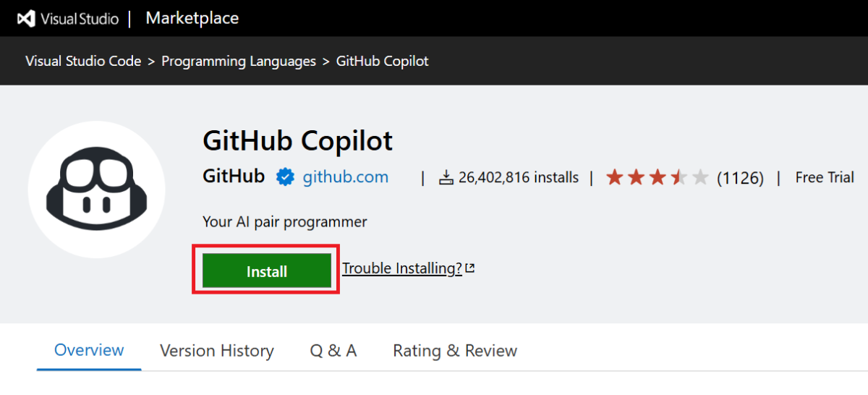Click the Visual Studio logo icon

click(x=27, y=19)
